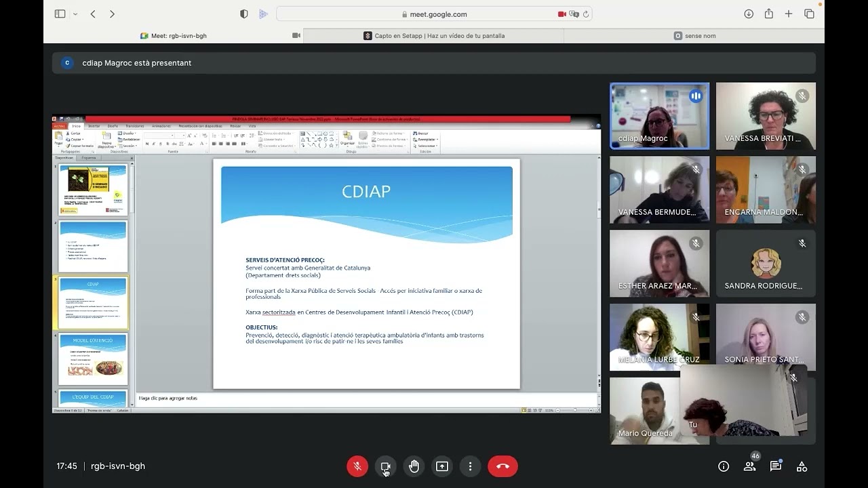Select the CDIAP slide 3 thumbnail
The width and height of the screenshot is (868, 488).
(x=93, y=302)
